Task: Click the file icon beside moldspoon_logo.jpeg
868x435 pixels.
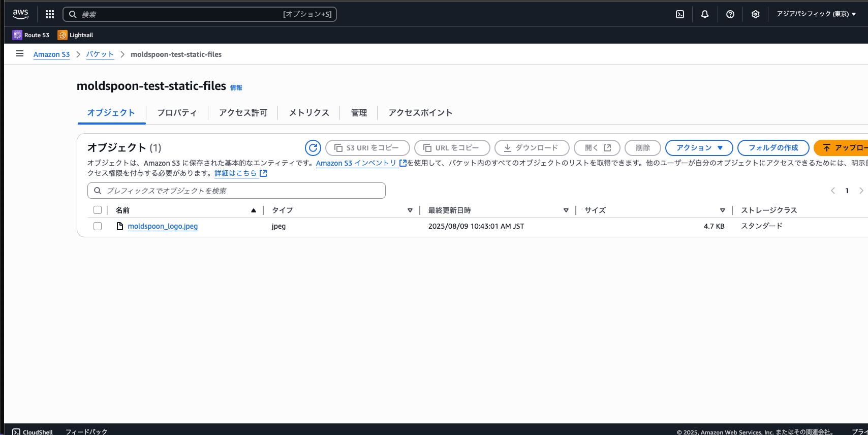Action: (120, 226)
